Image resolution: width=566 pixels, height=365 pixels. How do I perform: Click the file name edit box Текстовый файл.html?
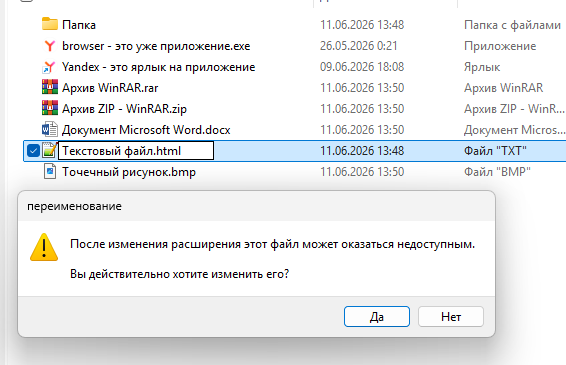coord(136,151)
